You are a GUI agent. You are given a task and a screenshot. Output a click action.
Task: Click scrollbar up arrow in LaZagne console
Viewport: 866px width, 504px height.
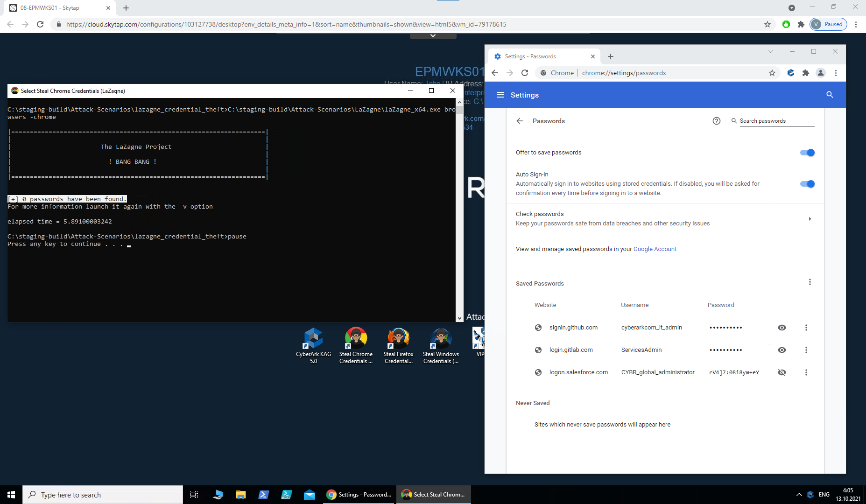coord(460,102)
